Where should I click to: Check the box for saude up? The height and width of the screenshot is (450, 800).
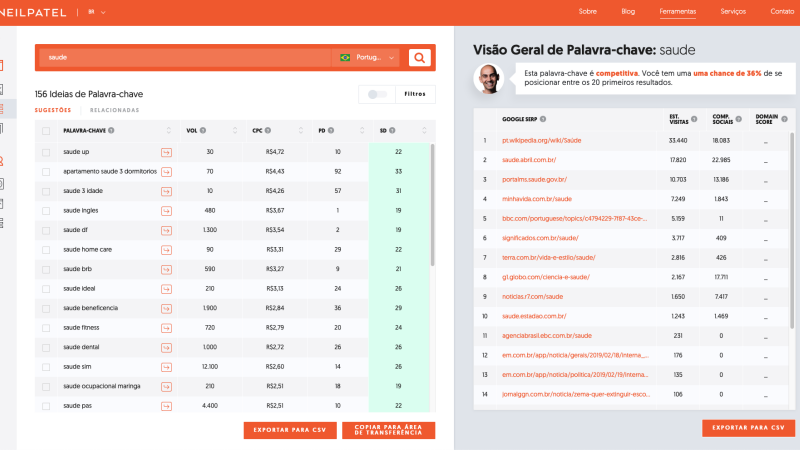46,153
